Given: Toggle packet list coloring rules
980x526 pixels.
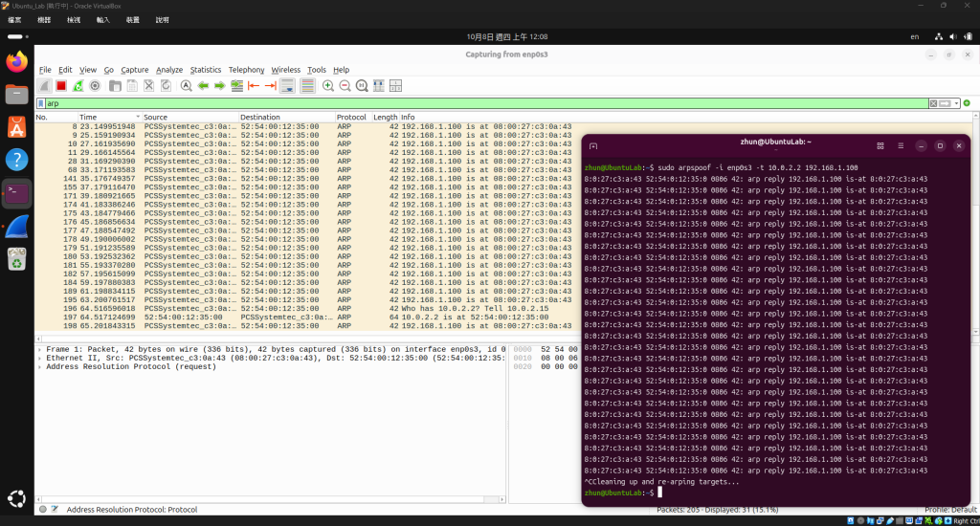Looking at the screenshot, I should tap(307, 86).
